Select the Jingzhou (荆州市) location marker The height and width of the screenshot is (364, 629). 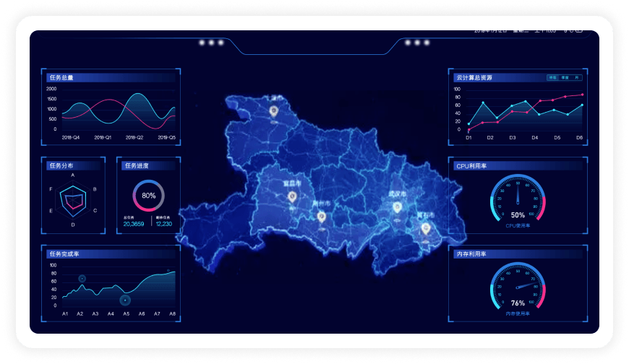(322, 216)
